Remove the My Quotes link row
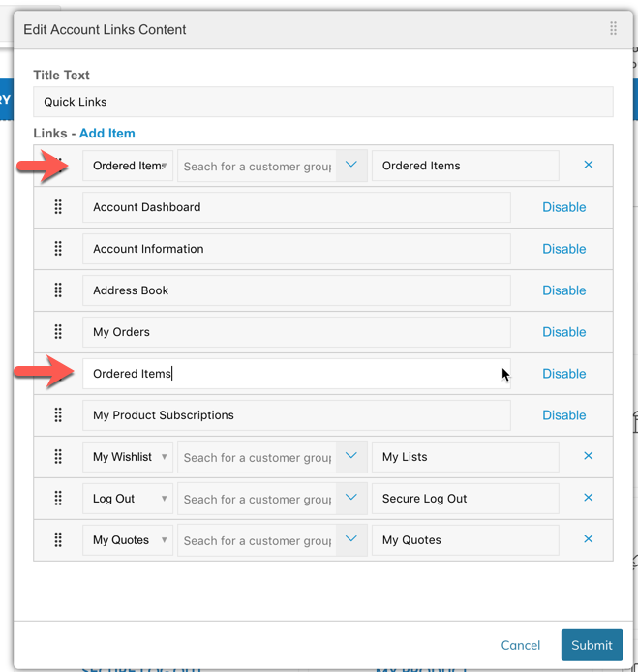Image resolution: width=638 pixels, height=672 pixels. click(x=589, y=538)
